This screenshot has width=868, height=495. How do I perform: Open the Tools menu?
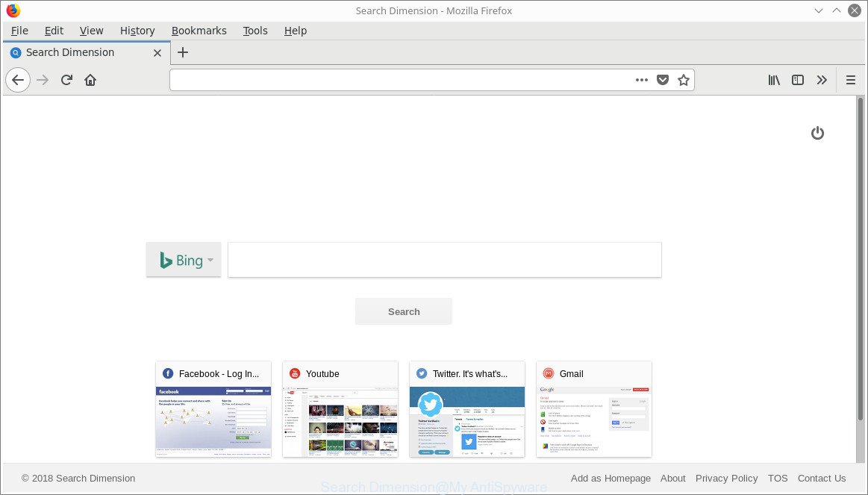[255, 31]
